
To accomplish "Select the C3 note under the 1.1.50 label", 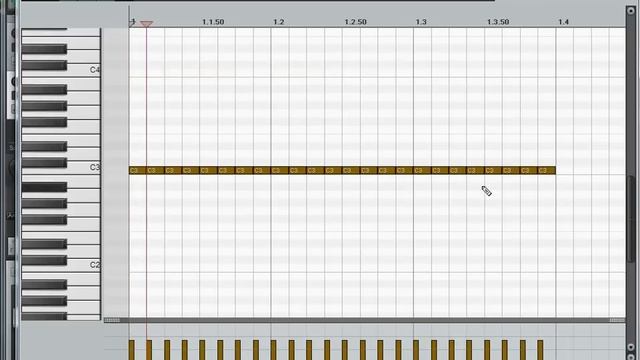I will [209, 170].
